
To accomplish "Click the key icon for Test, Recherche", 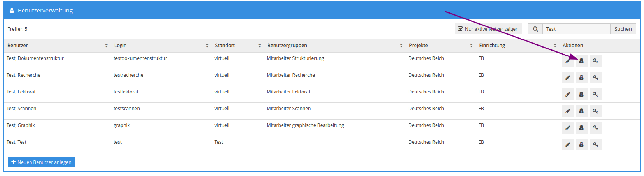I will pos(595,77).
